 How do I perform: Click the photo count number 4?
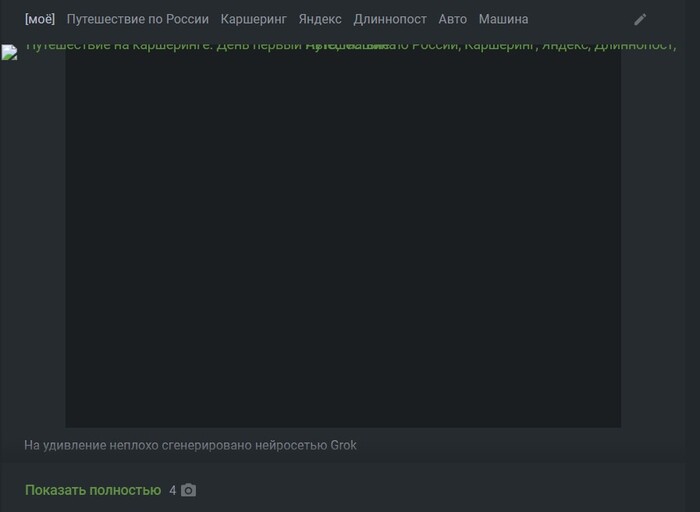click(x=172, y=491)
